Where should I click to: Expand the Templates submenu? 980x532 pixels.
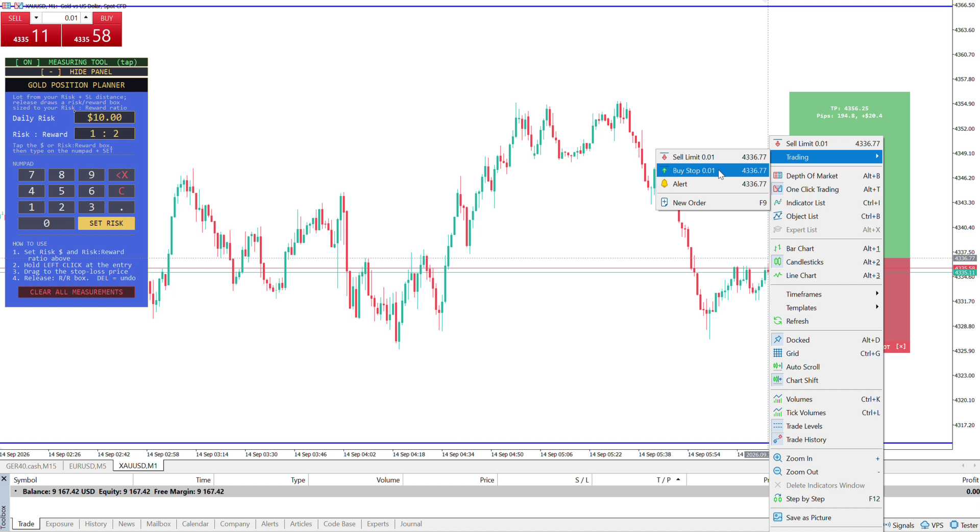pyautogui.click(x=826, y=308)
